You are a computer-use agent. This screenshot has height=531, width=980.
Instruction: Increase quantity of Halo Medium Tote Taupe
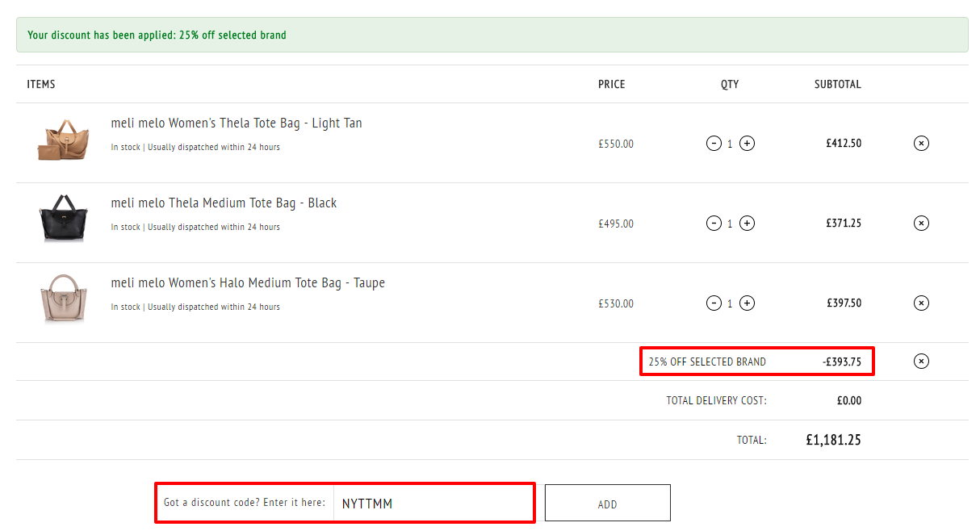(748, 303)
